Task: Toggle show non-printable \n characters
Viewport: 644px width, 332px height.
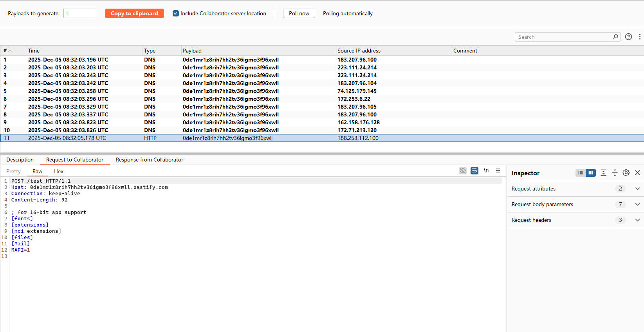Action: click(486, 171)
